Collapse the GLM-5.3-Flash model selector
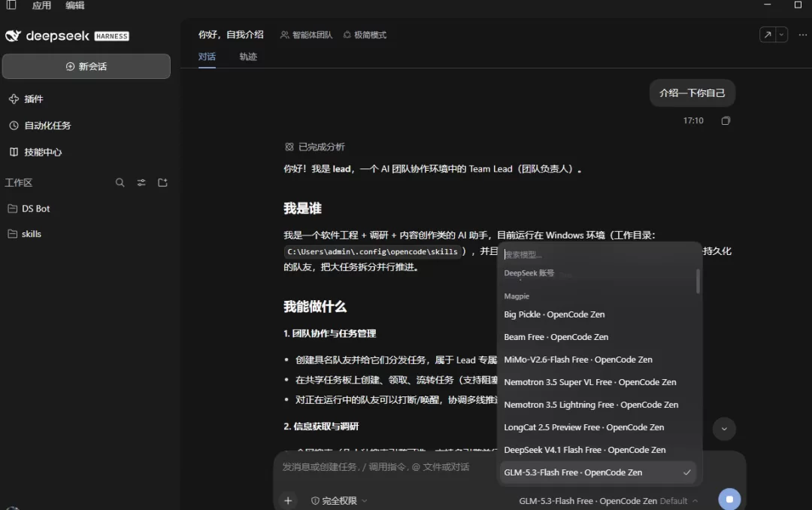 (x=608, y=501)
